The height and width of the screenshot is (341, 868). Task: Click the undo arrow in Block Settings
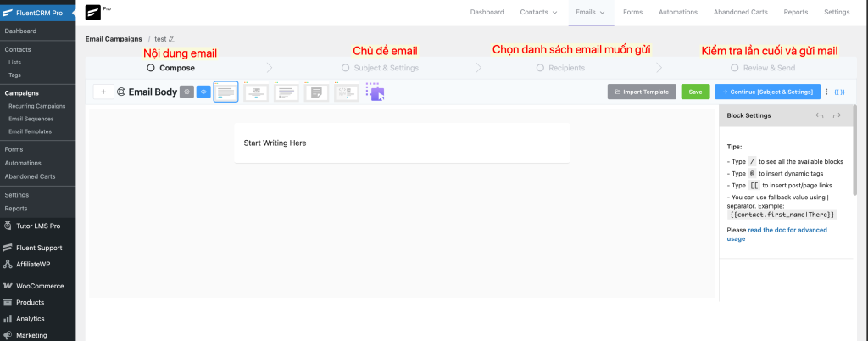coord(819,115)
